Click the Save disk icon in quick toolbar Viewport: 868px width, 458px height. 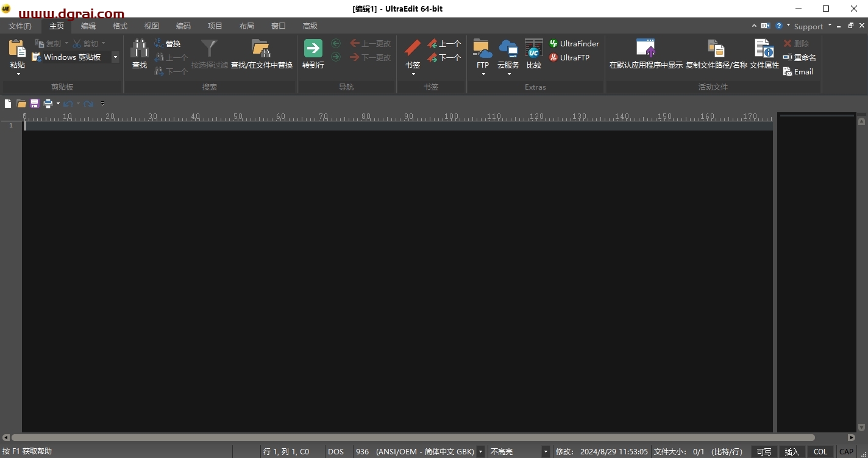click(35, 104)
